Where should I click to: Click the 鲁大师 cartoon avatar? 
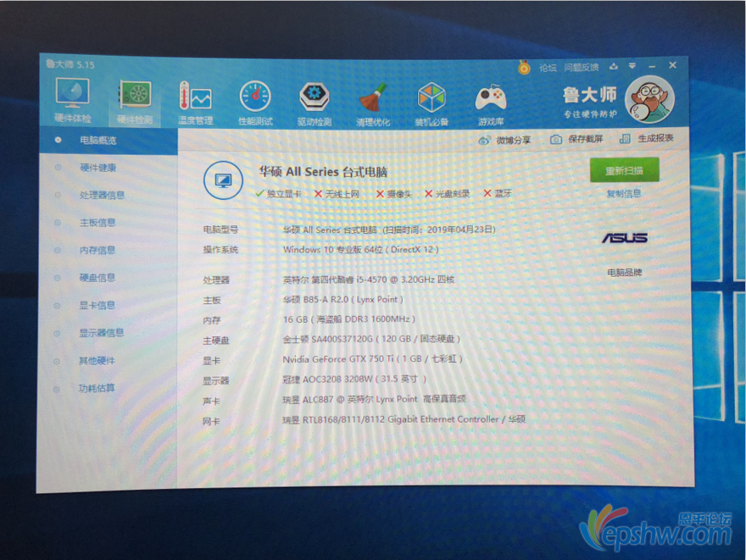point(649,100)
